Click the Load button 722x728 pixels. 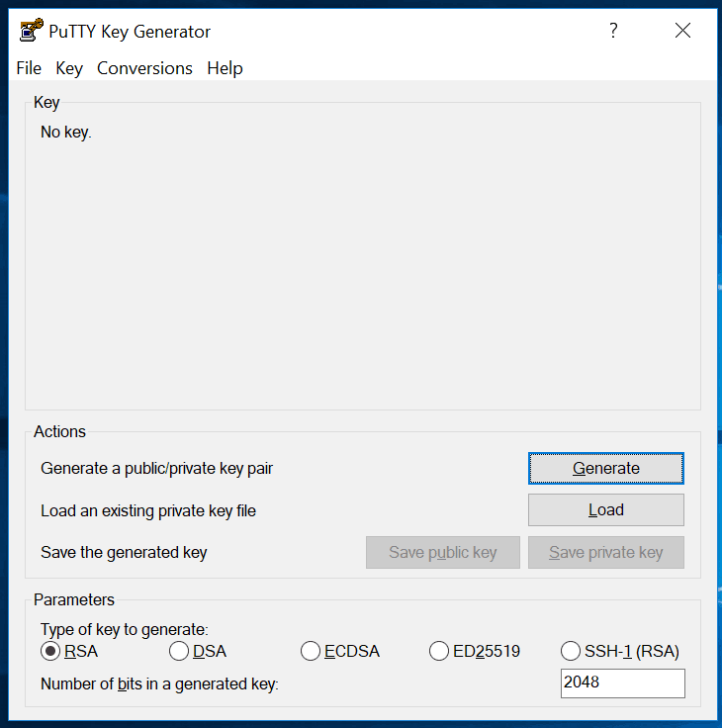(x=606, y=509)
